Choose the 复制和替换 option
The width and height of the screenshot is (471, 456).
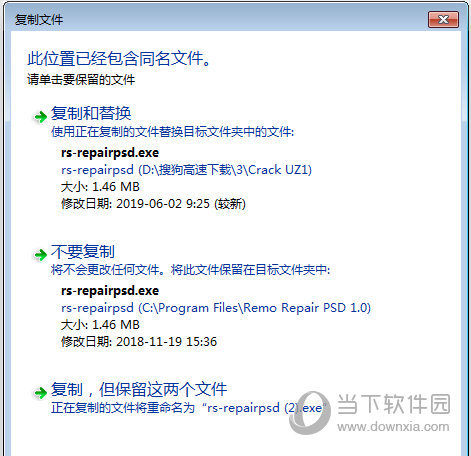91,113
